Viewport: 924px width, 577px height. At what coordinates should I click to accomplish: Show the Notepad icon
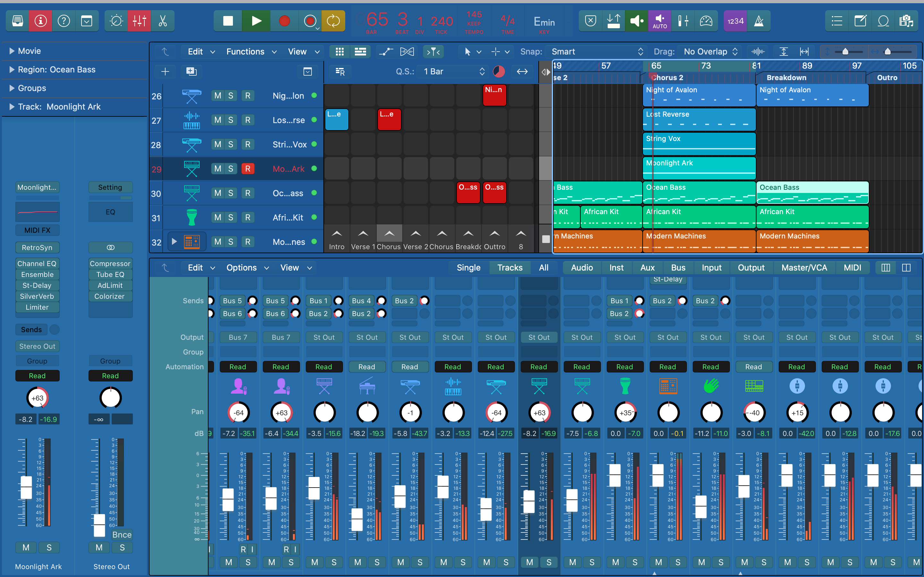[860, 21]
